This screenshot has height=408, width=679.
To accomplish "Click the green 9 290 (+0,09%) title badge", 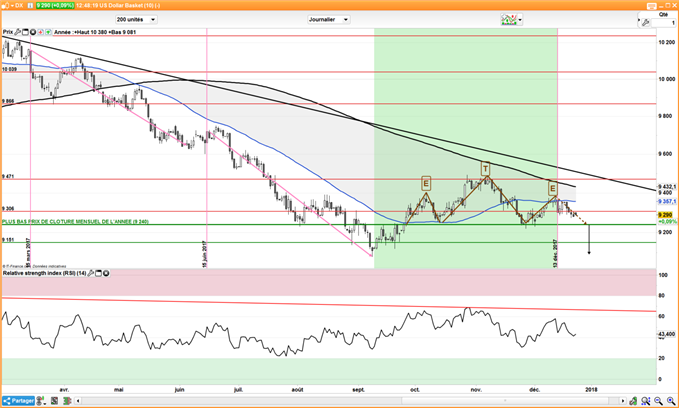I will click(x=55, y=5).
